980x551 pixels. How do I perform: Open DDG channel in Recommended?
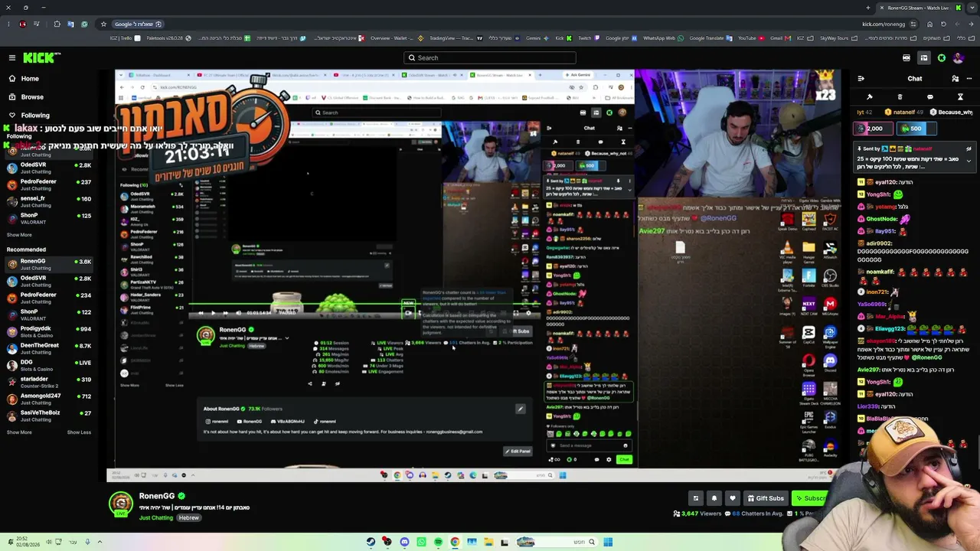(x=50, y=365)
